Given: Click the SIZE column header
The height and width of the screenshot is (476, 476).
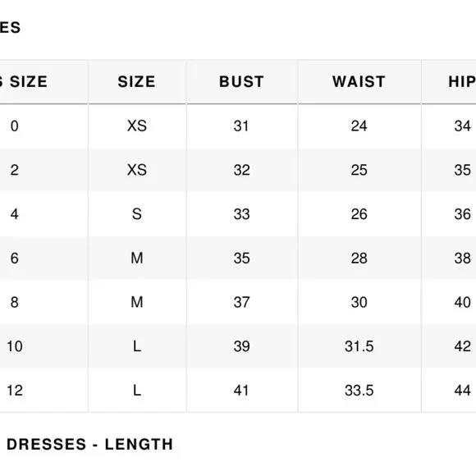Looking at the screenshot, I should [136, 82].
